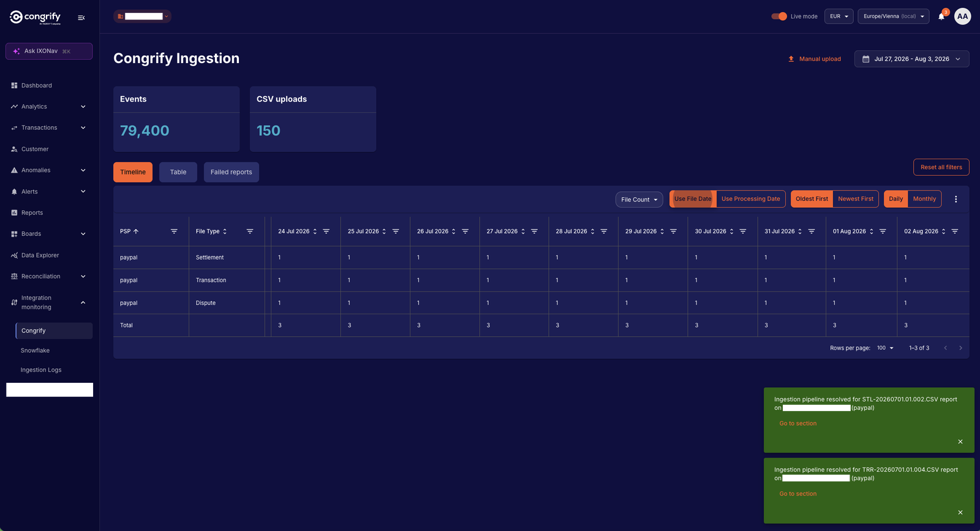Follow Go to section for STL report

[x=798, y=423]
